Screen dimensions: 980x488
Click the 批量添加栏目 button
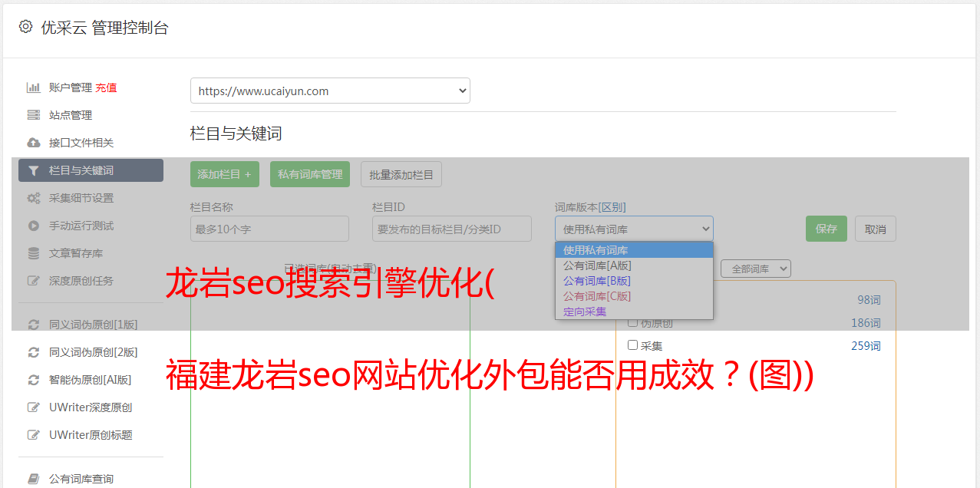pyautogui.click(x=401, y=174)
